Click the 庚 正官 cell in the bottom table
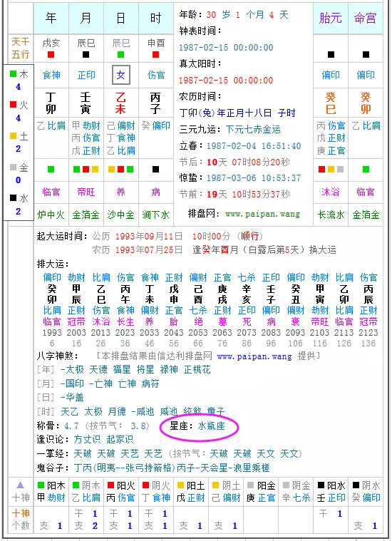This screenshot has width=392, height=541. [x=261, y=498]
